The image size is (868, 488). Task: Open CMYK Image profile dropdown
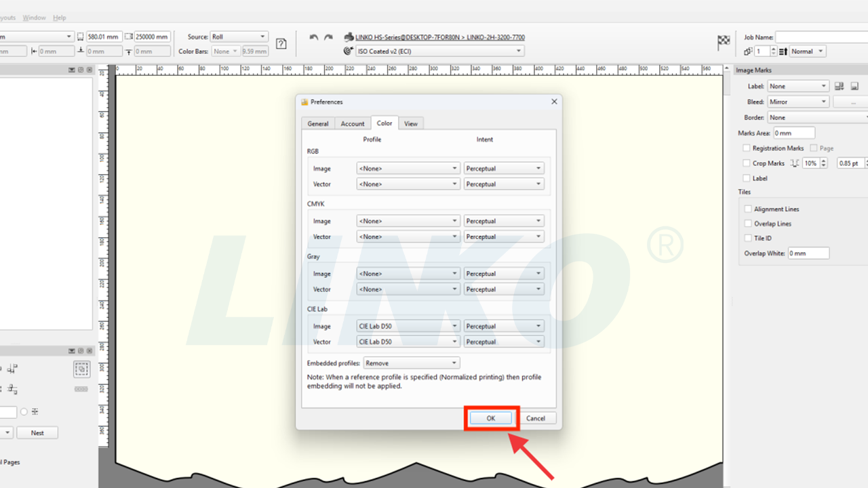[408, 221]
